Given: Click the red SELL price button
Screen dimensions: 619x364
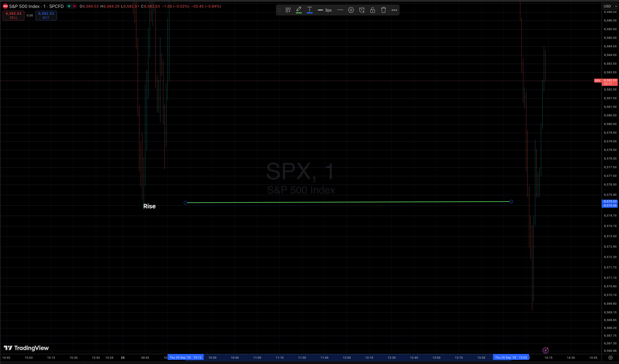Looking at the screenshot, I should point(14,15).
